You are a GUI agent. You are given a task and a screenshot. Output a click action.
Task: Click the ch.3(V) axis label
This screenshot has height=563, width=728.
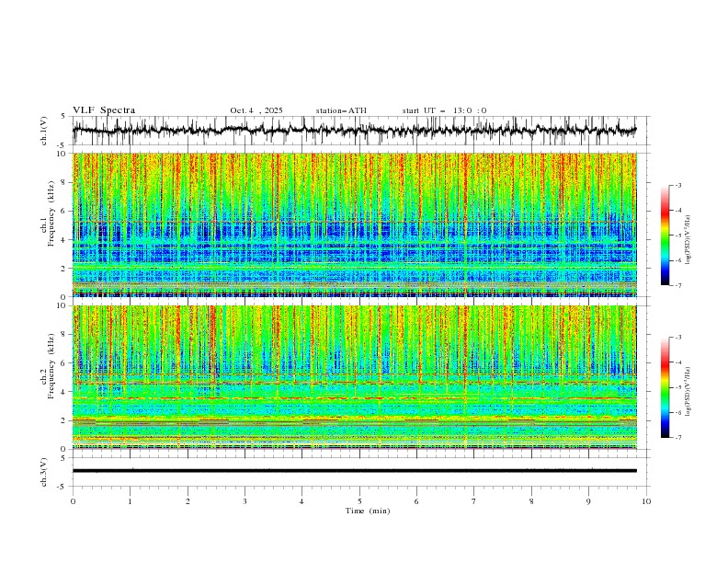point(44,472)
